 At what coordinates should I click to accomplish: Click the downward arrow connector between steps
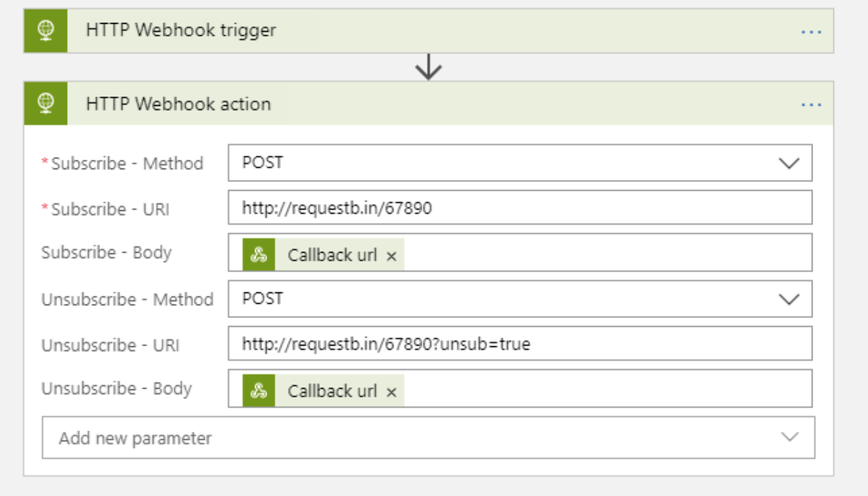coord(430,68)
